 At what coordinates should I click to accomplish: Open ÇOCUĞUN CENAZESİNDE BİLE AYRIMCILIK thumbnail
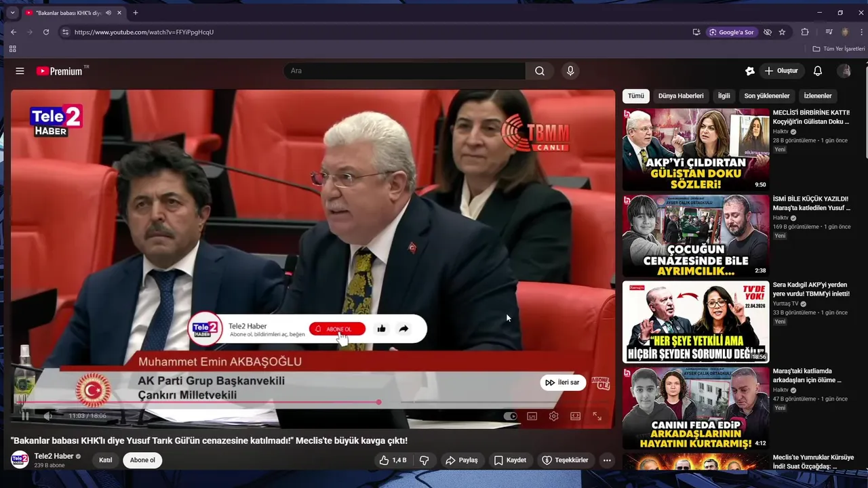click(696, 235)
